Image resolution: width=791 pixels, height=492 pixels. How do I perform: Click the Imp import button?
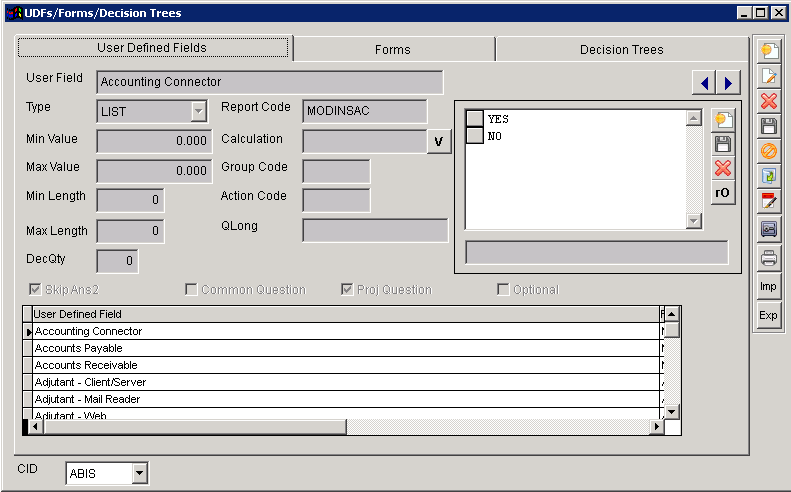coord(768,286)
